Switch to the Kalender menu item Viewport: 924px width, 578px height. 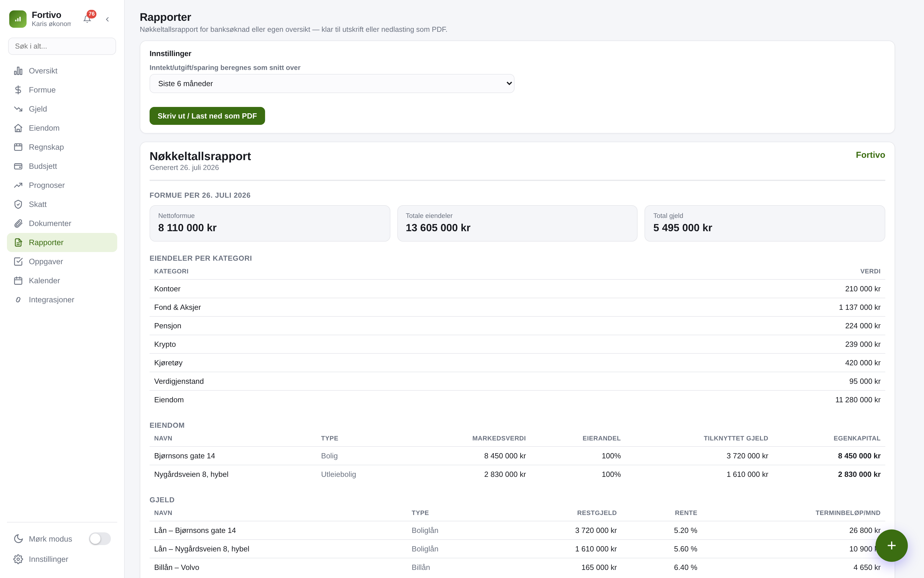62,281
